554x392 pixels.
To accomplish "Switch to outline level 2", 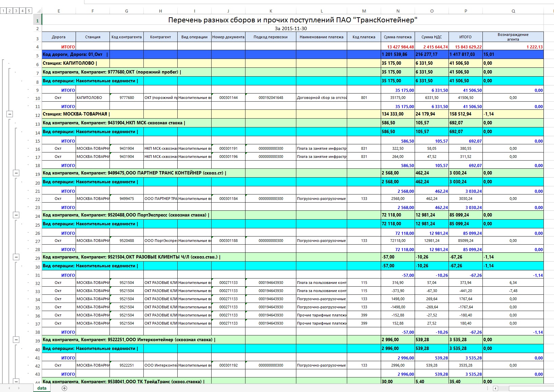I will (x=9, y=11).
